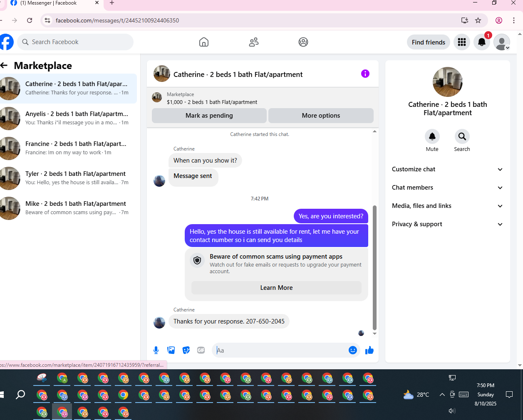This screenshot has width=523, height=420.
Task: Attach a photo with image icon
Action: click(171, 350)
